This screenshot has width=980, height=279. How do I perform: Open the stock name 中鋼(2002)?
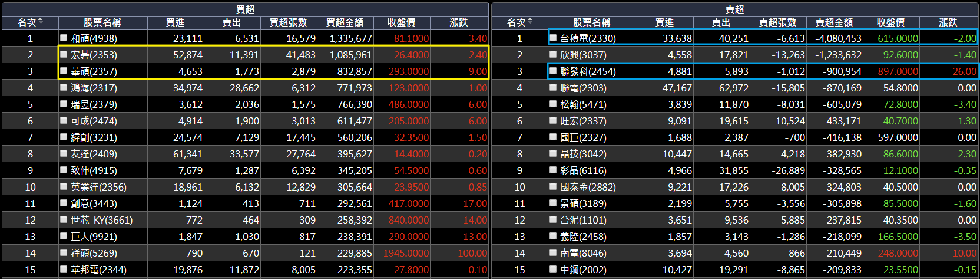point(583,270)
